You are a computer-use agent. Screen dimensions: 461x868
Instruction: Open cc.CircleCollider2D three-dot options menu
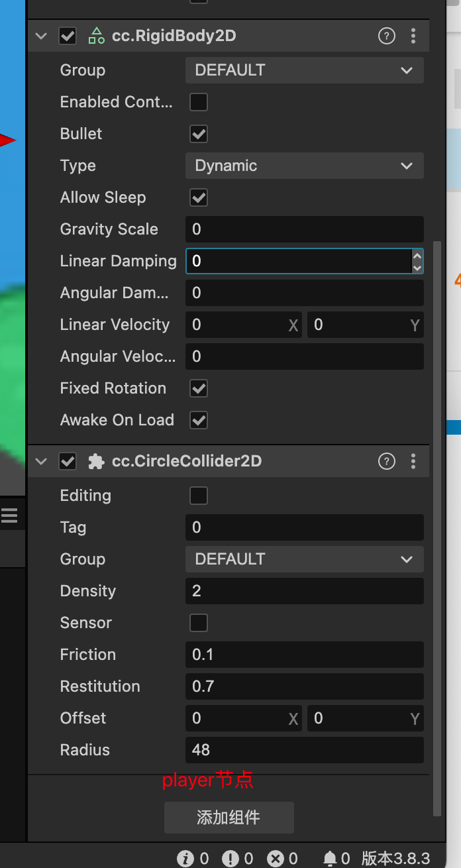(x=413, y=461)
